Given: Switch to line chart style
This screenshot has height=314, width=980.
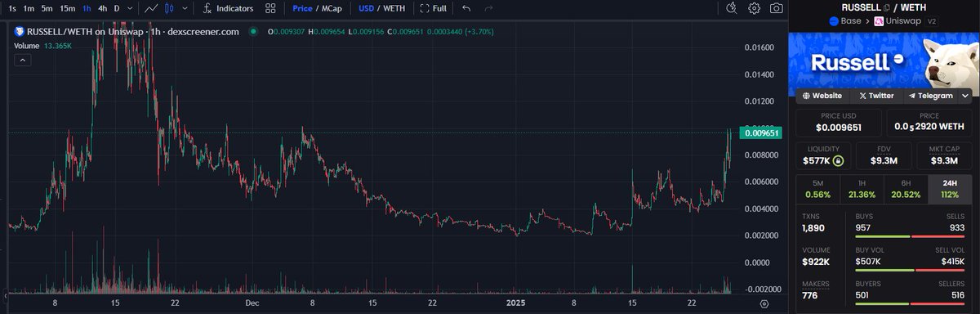Looking at the screenshot, I should (x=151, y=8).
